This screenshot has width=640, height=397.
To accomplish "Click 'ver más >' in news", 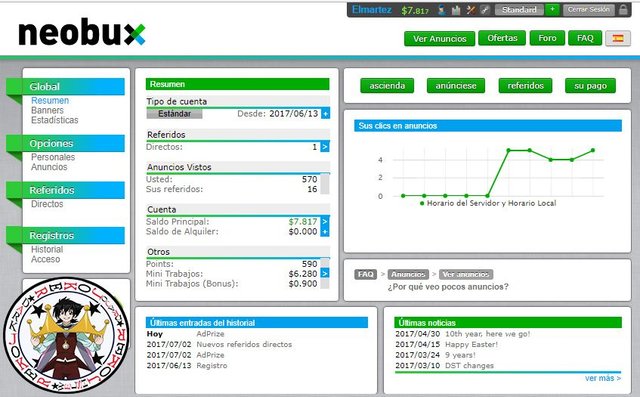I will 603,378.
